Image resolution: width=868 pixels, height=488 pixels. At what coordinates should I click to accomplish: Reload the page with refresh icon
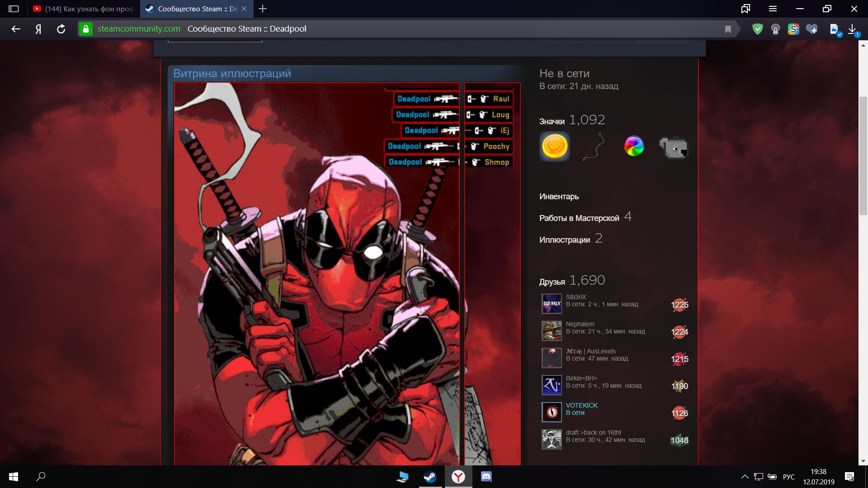pyautogui.click(x=61, y=29)
